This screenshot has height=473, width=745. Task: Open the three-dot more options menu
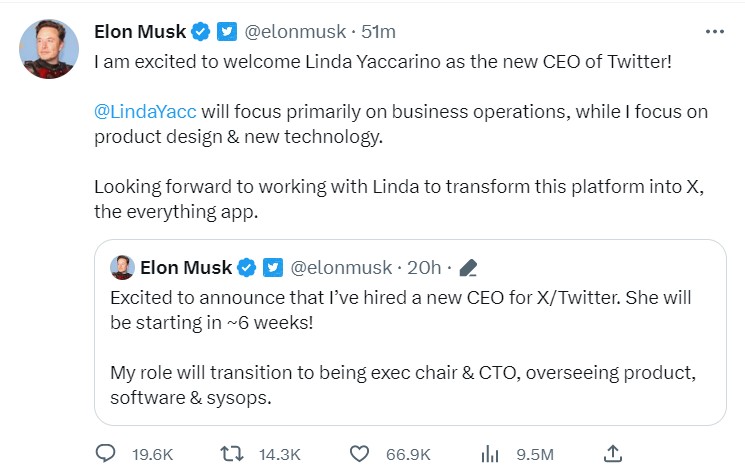click(714, 32)
